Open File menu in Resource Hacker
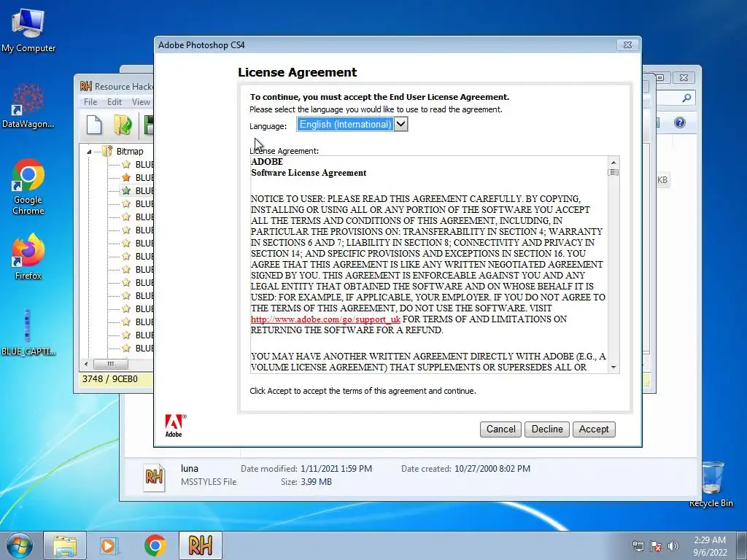This screenshot has width=747, height=560. [90, 102]
